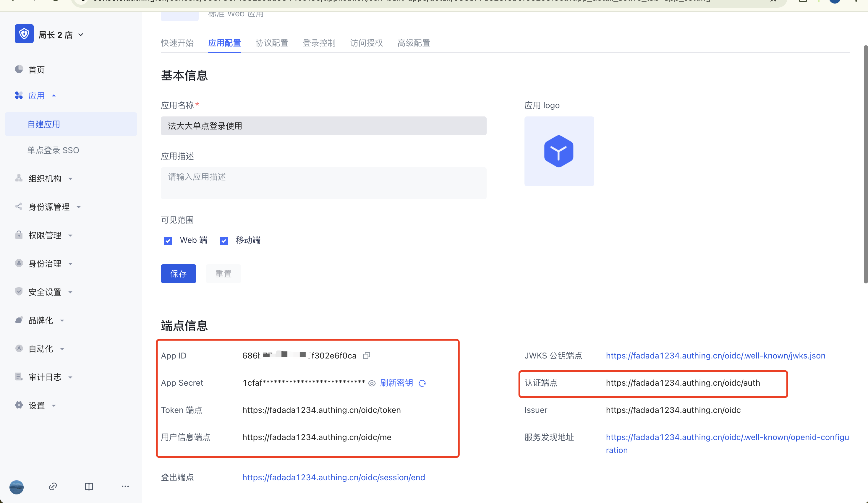Click the 权限管理 lock icon
868x503 pixels.
(x=19, y=235)
